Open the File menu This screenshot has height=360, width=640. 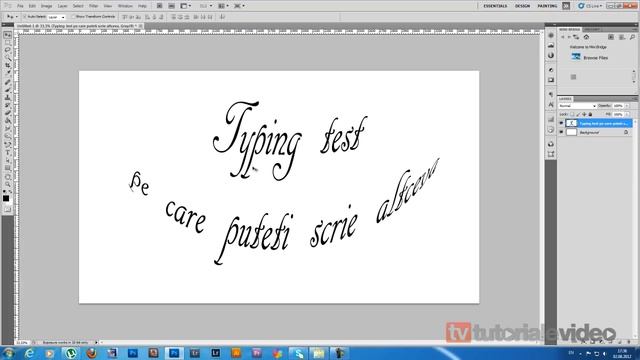coord(20,6)
